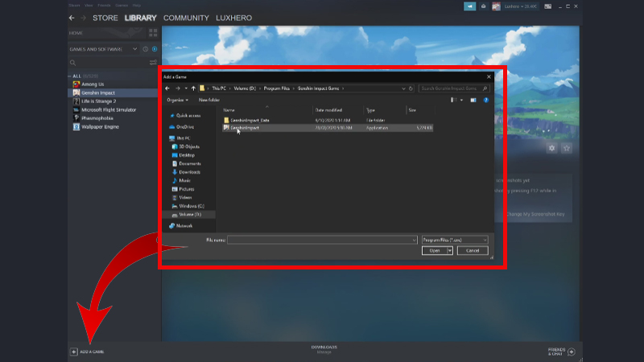Screen dimensions: 644x362
Task: Switch to Big Picture mode icon
Action: point(548,6)
